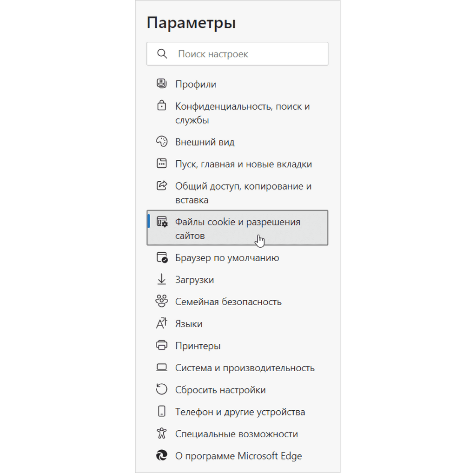Go to Языки settings
The image size is (476, 473).
click(189, 324)
